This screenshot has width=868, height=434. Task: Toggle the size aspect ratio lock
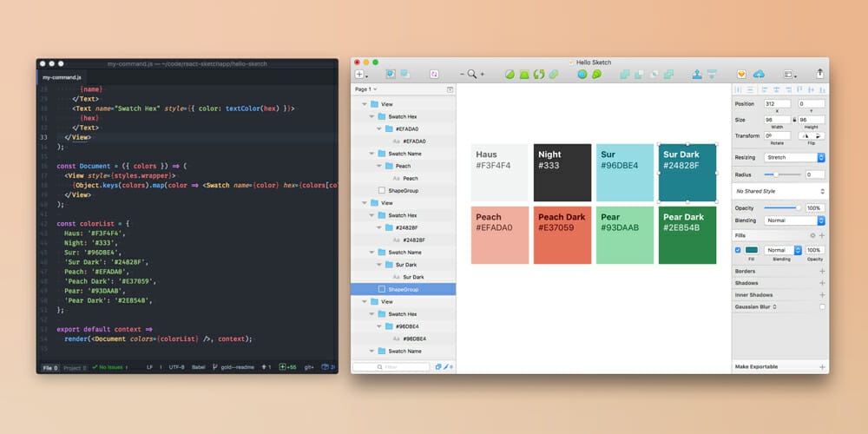(795, 120)
